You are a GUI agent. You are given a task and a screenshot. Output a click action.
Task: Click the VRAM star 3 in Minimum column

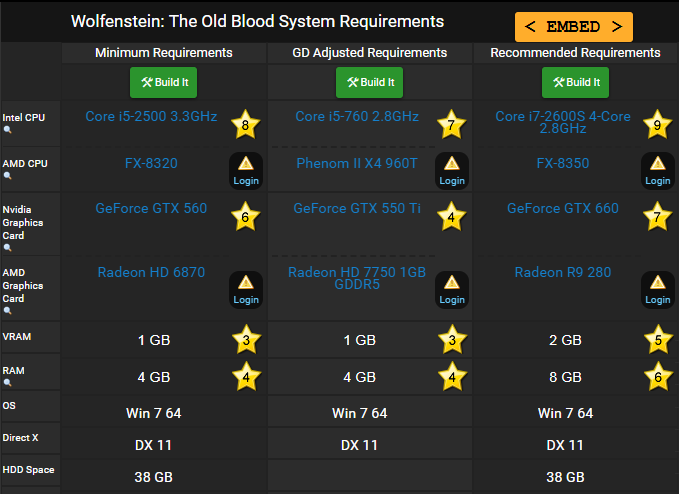(246, 339)
